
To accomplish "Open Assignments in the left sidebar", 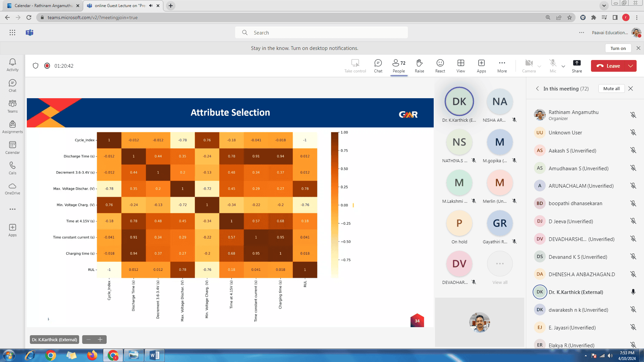I will [x=12, y=127].
